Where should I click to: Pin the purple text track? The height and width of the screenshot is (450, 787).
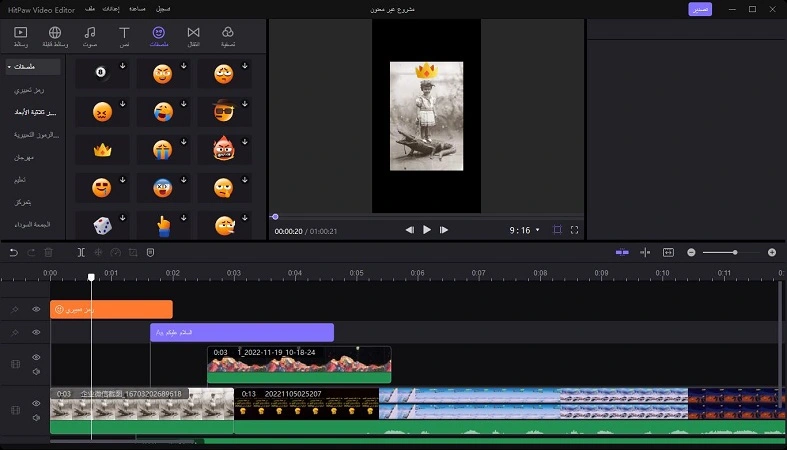pos(15,332)
